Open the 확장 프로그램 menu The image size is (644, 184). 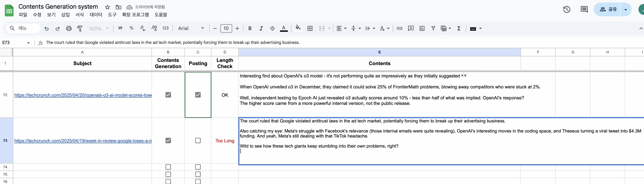[x=135, y=15]
